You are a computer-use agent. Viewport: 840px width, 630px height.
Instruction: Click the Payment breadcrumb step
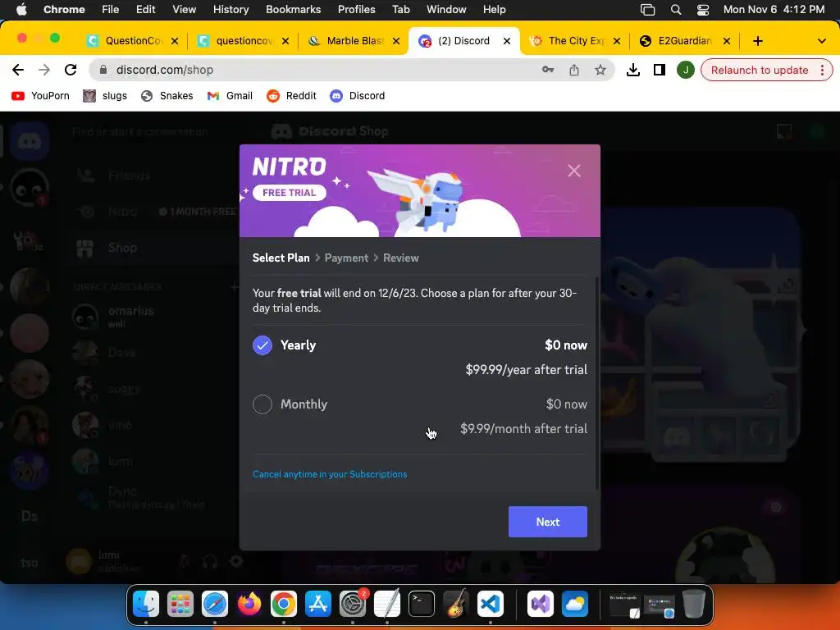tap(346, 258)
